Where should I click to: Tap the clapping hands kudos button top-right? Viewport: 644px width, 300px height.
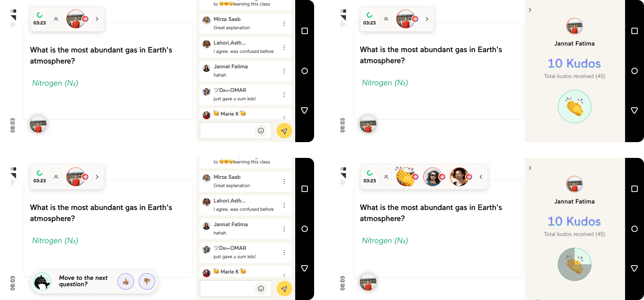point(575,107)
